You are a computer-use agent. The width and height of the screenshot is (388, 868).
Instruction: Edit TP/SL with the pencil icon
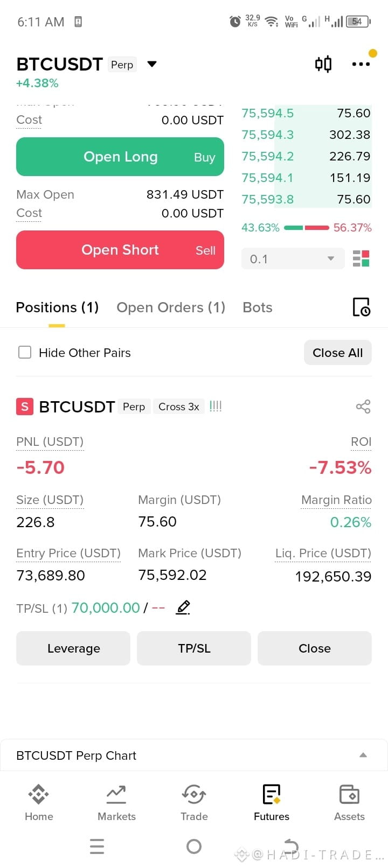(x=183, y=607)
